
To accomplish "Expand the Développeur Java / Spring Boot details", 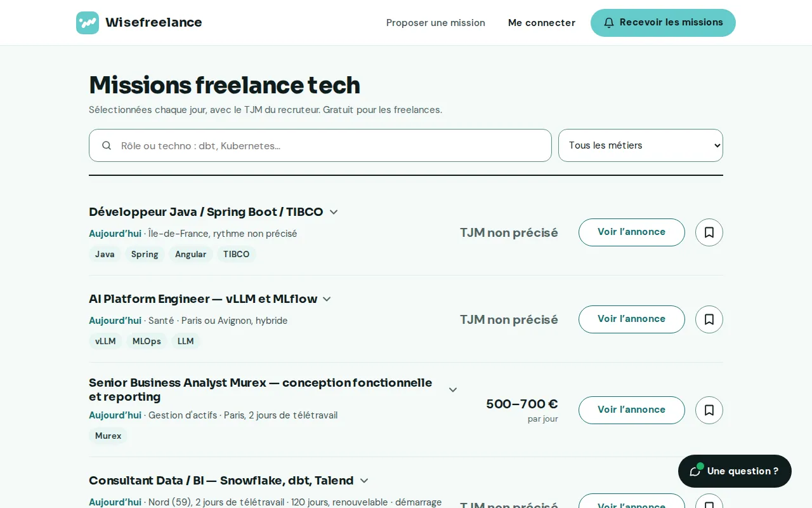I will tap(334, 212).
